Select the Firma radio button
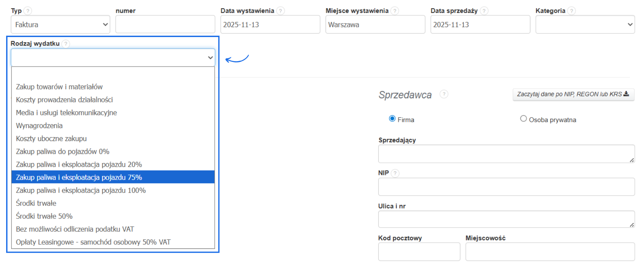The height and width of the screenshot is (263, 644). click(392, 119)
